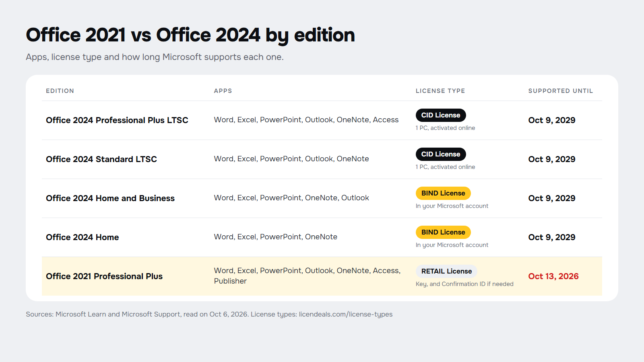This screenshot has height=362, width=644.
Task: Click 'Office 2024 Home' edition name
Action: pyautogui.click(x=83, y=237)
